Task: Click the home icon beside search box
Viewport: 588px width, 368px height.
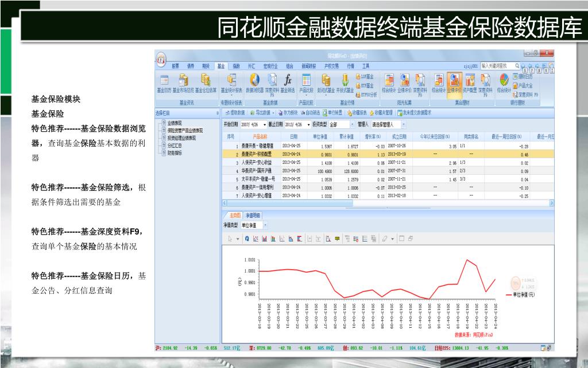Action: click(524, 66)
